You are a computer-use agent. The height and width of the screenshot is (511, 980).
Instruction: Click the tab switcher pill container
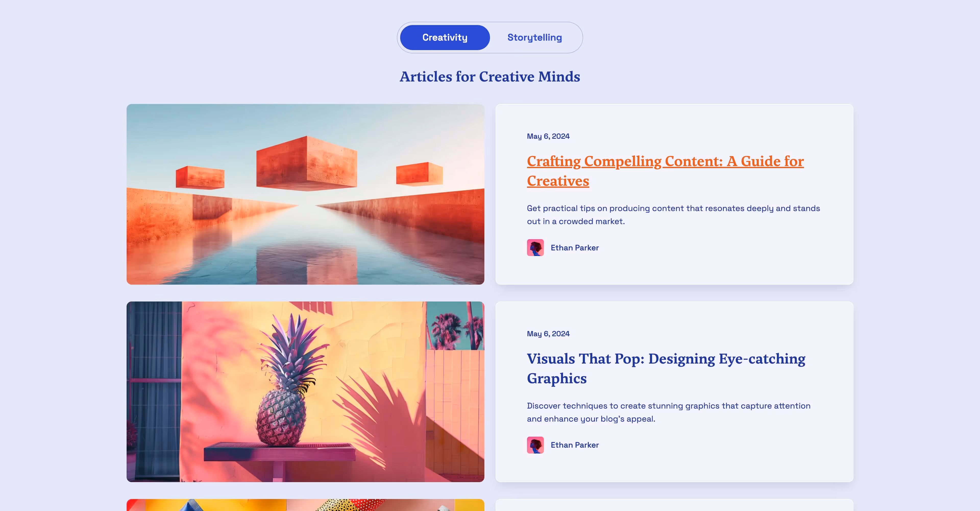[x=490, y=37]
